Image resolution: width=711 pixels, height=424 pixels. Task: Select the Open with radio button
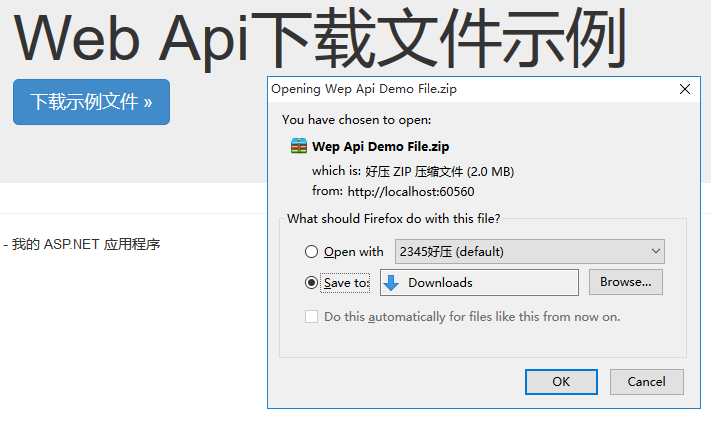pyautogui.click(x=311, y=252)
